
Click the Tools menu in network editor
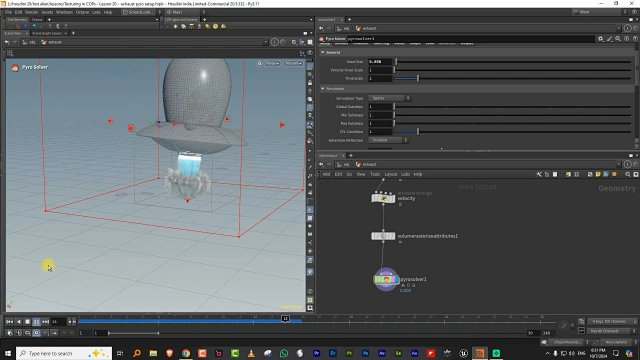tap(375, 174)
